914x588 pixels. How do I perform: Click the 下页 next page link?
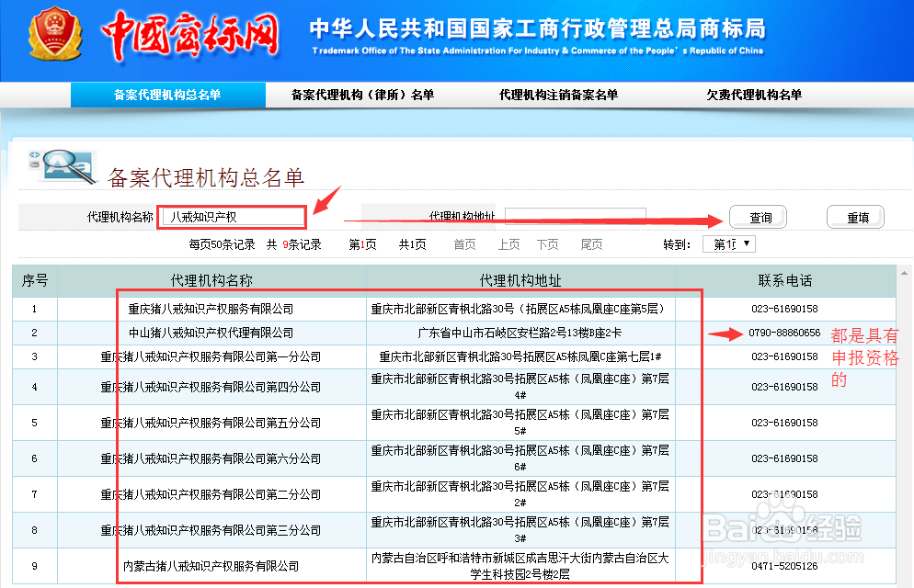[x=547, y=244]
